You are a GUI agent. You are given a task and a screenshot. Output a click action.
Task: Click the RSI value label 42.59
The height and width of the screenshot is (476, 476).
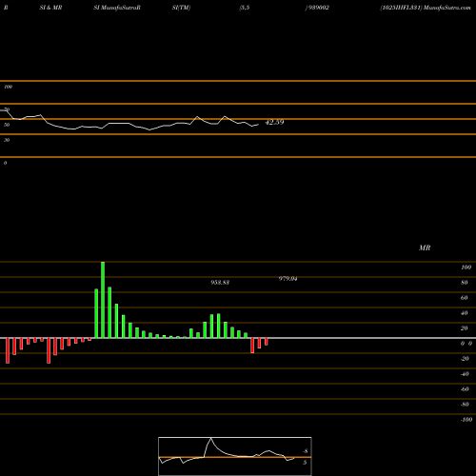[274, 122]
